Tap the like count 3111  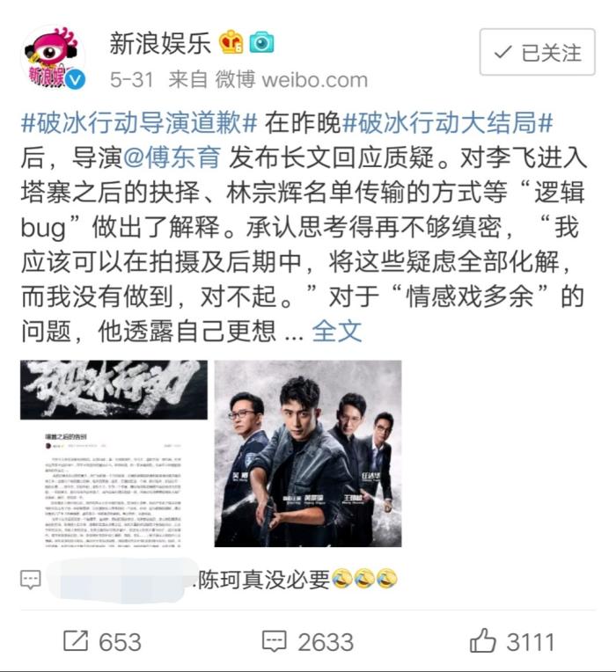pos(531,642)
